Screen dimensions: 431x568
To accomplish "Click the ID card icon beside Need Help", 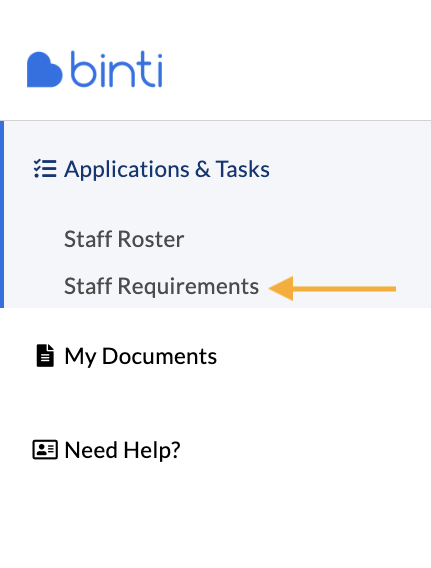I will coord(45,450).
